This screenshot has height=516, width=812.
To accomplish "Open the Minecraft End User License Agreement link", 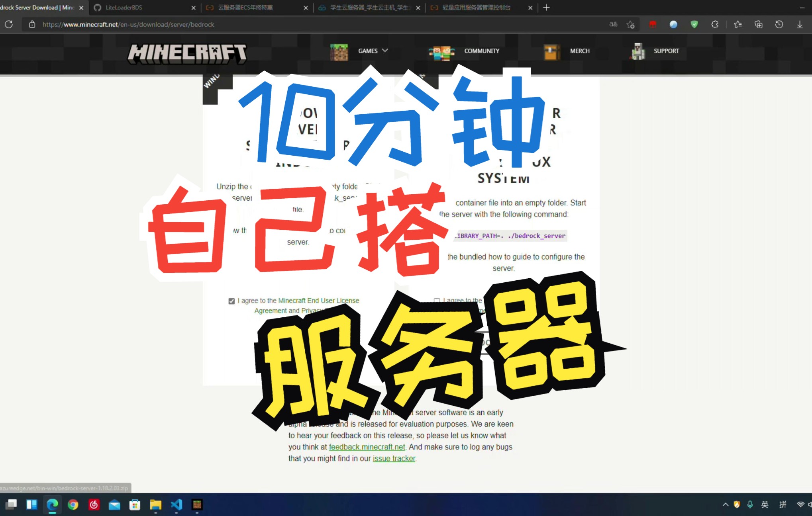I will 318,301.
